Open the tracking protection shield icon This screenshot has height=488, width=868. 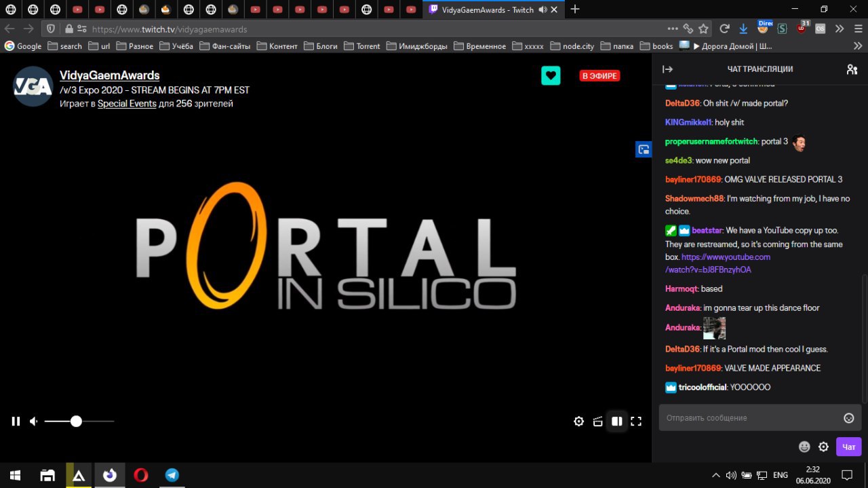(x=51, y=29)
